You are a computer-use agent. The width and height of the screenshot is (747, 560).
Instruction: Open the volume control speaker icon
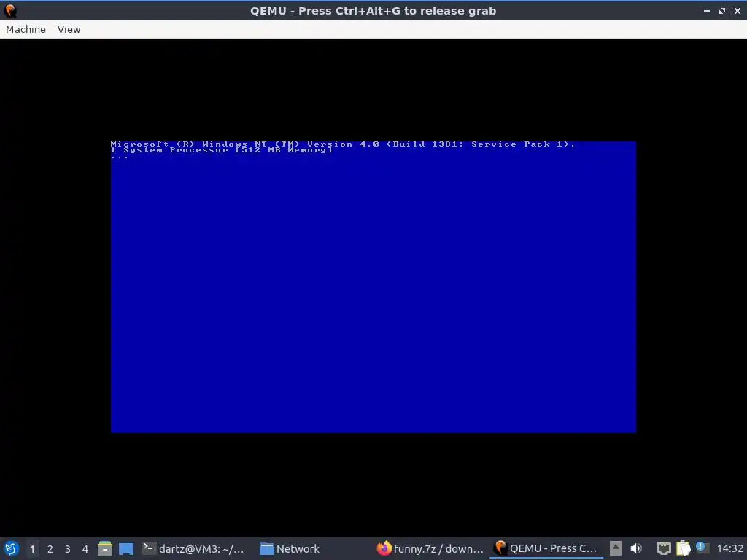(636, 548)
